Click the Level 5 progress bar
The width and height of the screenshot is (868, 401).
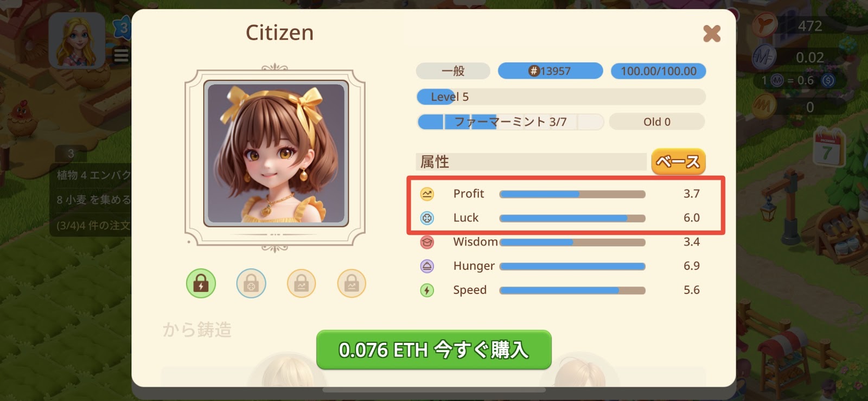[x=561, y=97]
